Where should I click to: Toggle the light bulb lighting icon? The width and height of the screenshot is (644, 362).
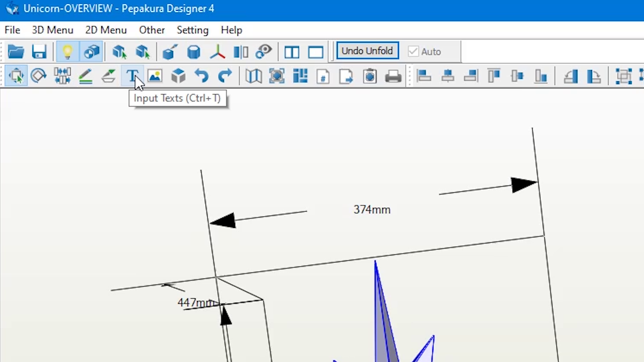pyautogui.click(x=67, y=52)
